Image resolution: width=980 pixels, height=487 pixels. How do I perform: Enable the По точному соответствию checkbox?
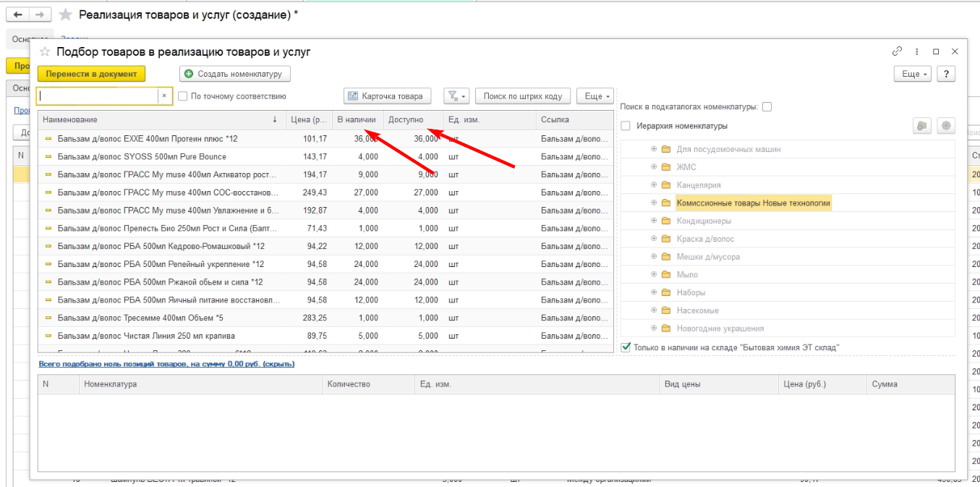pos(184,96)
